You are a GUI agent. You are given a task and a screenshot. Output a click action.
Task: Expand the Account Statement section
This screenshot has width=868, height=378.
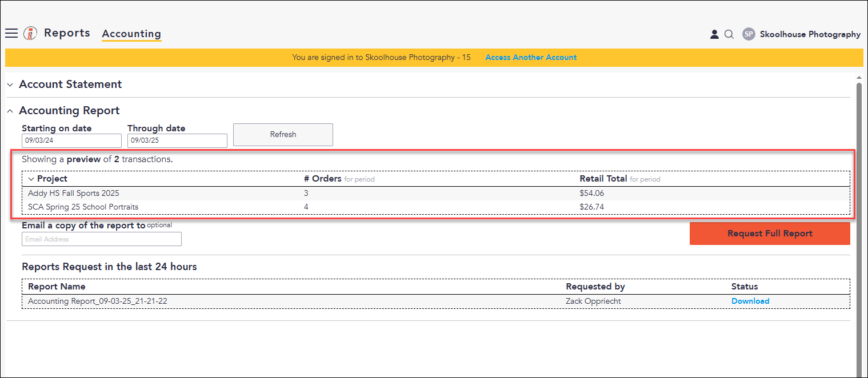coord(10,85)
